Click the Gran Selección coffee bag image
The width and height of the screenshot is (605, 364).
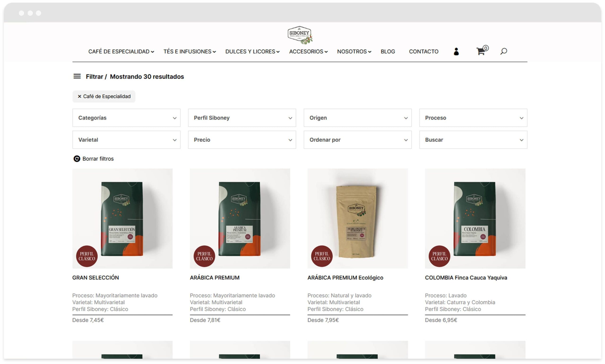coord(122,218)
